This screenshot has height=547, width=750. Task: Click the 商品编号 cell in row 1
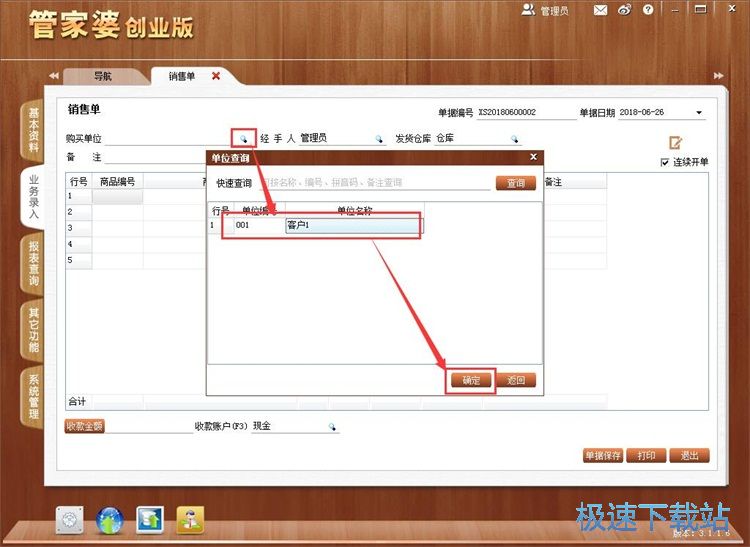(117, 197)
